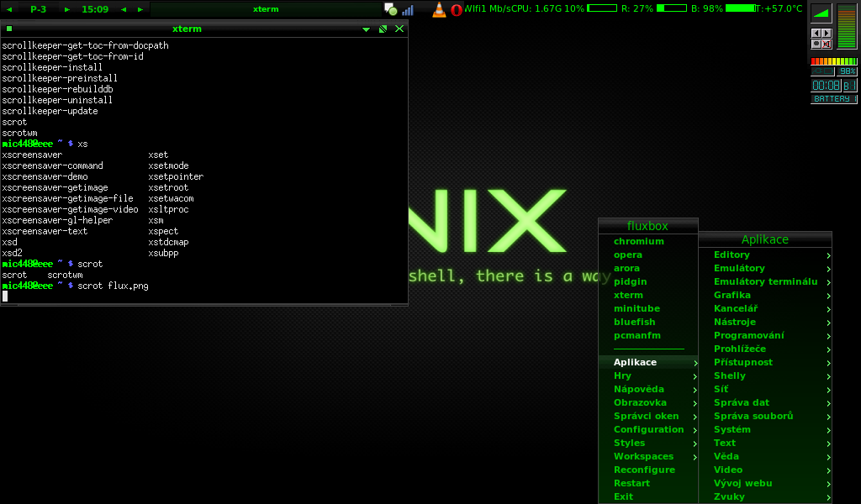Open the Prohlížeče category
Screen dimensions: 861x504
pyautogui.click(x=765, y=349)
